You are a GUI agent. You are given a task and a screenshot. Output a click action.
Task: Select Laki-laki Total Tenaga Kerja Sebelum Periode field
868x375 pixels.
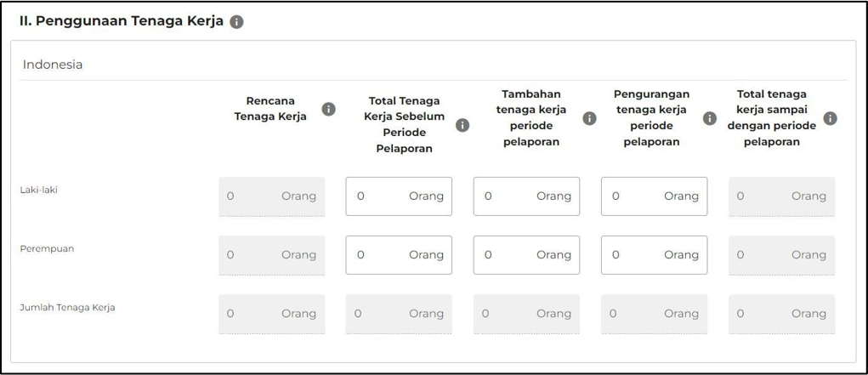pos(399,196)
